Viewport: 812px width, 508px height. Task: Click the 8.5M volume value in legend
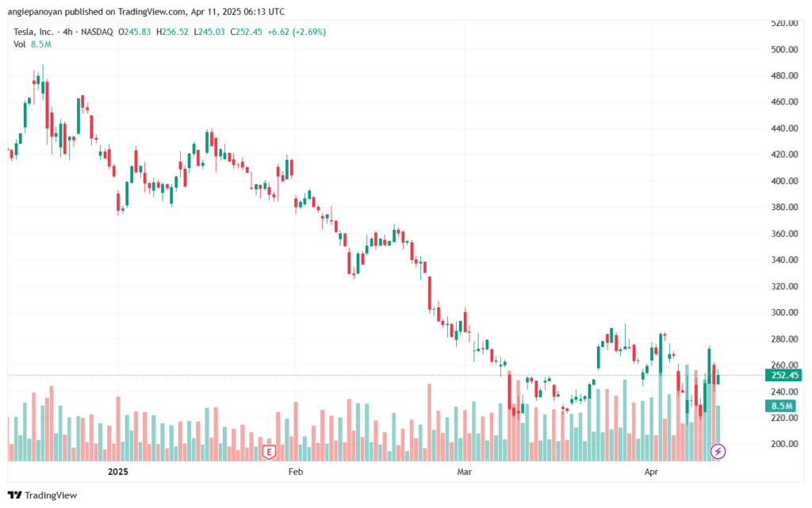click(41, 44)
